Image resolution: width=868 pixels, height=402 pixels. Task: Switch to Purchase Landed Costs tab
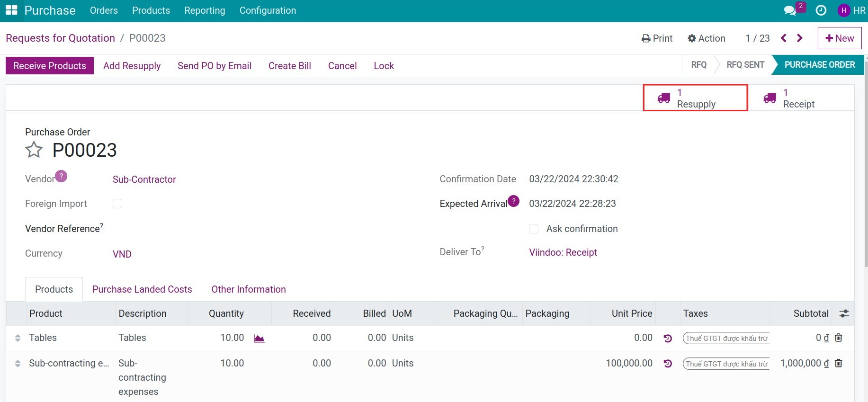pos(142,289)
